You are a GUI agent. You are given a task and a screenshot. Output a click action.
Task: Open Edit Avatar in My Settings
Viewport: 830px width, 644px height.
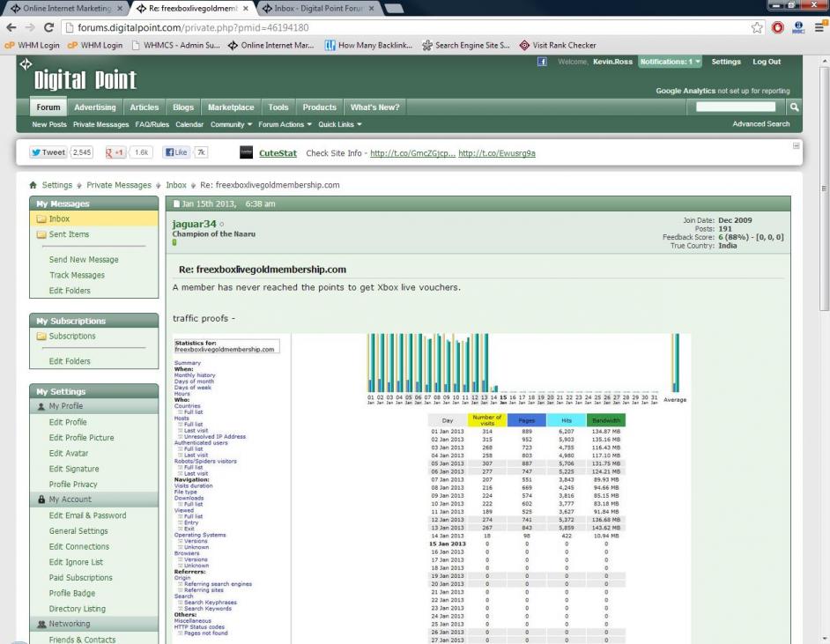coord(69,454)
